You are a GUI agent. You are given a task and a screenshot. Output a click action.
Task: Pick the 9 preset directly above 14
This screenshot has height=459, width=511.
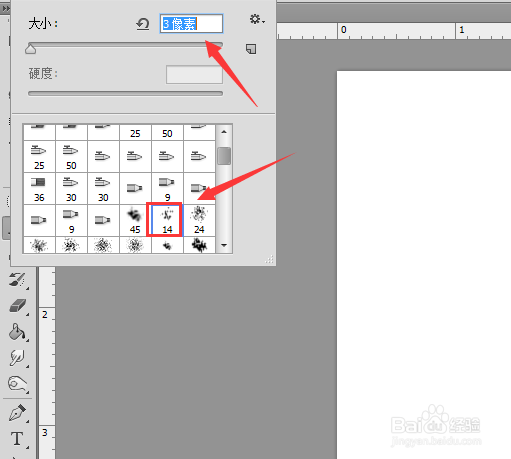(167, 189)
